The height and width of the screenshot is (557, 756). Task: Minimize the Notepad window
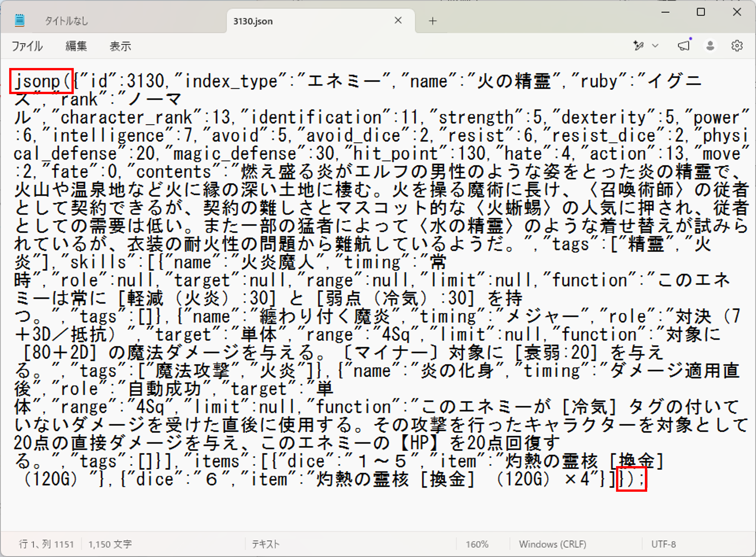(665, 12)
